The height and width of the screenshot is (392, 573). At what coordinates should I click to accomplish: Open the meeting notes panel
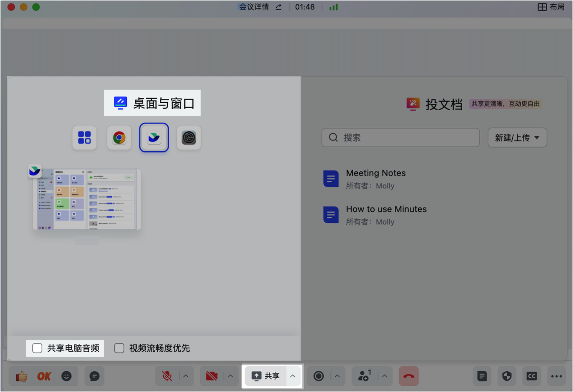(482, 376)
